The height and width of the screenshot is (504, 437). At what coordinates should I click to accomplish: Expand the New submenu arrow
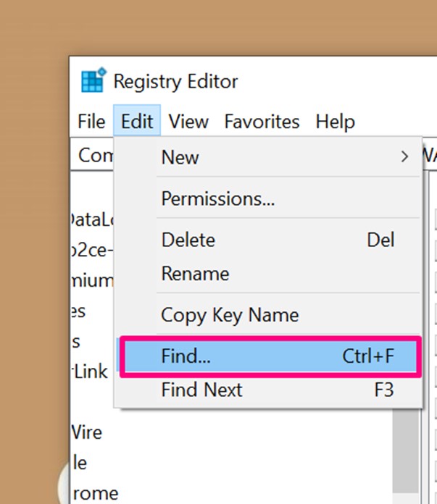click(404, 157)
